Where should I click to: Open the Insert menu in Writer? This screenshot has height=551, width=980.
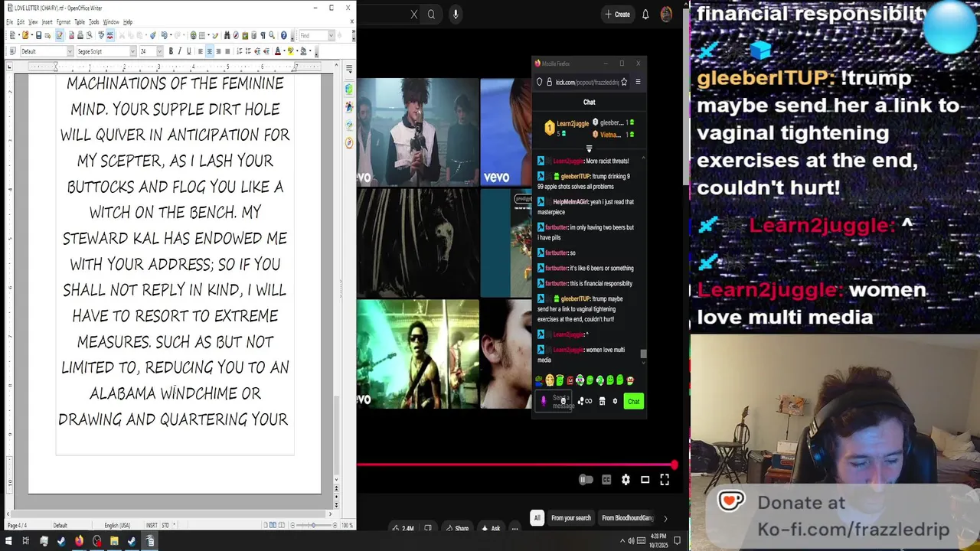coord(47,22)
